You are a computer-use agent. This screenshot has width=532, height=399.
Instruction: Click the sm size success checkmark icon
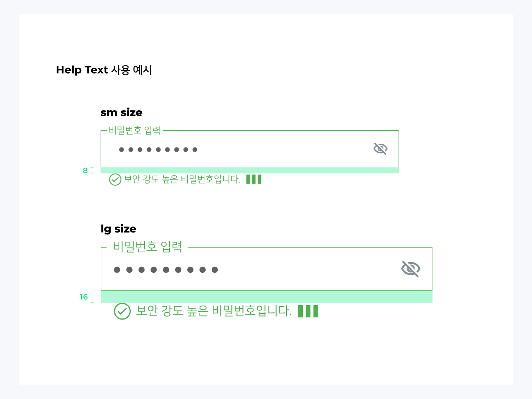click(x=115, y=179)
